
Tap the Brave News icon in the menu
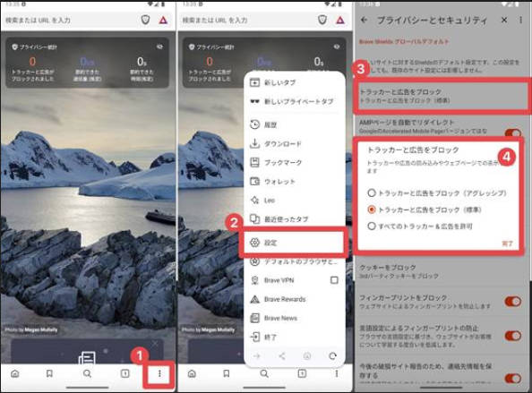tap(254, 318)
